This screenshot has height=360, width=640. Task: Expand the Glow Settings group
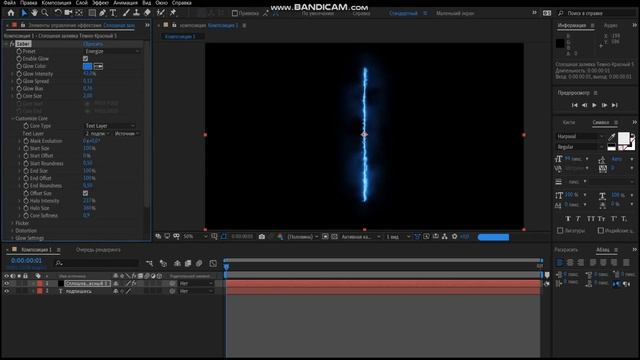coord(12,238)
